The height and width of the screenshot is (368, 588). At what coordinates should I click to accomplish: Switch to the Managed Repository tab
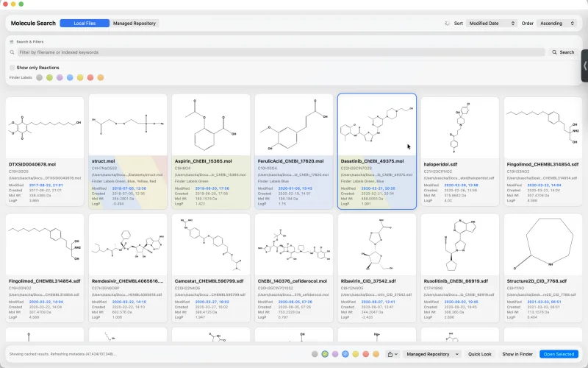[135, 24]
